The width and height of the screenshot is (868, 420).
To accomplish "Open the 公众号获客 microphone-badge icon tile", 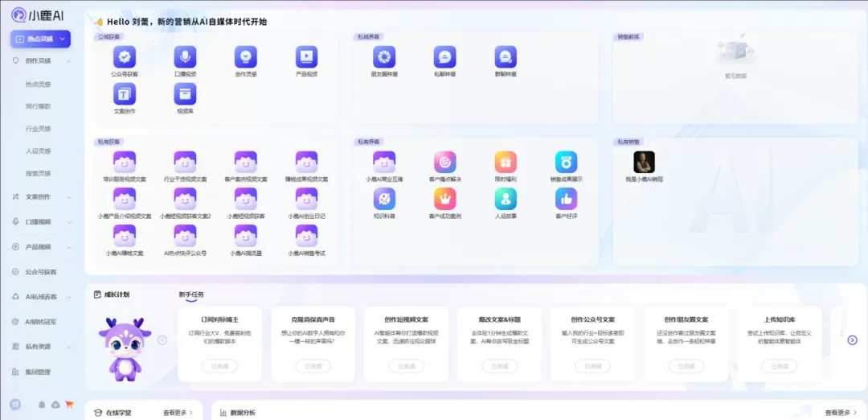I will [125, 56].
